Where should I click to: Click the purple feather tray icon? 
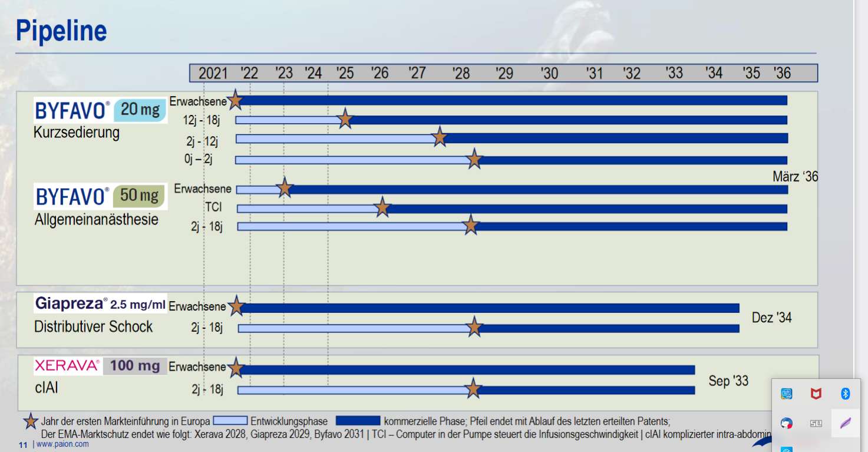846,423
